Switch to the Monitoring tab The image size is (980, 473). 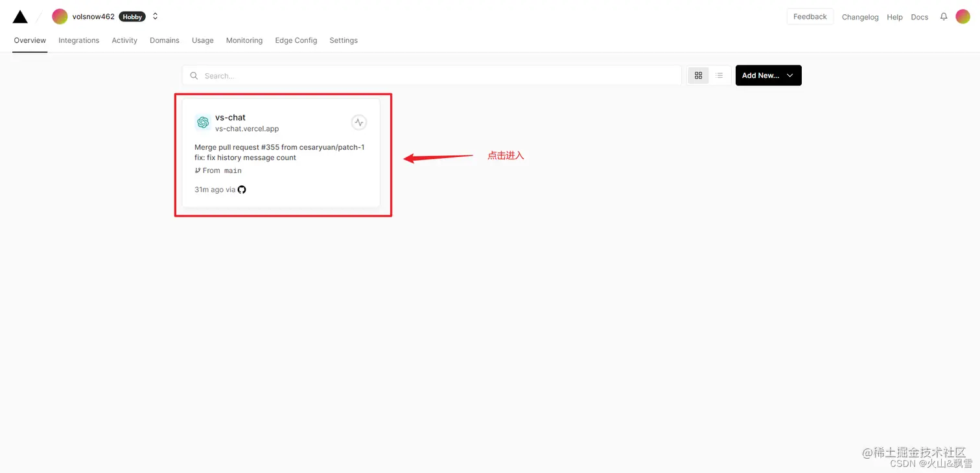(x=244, y=40)
